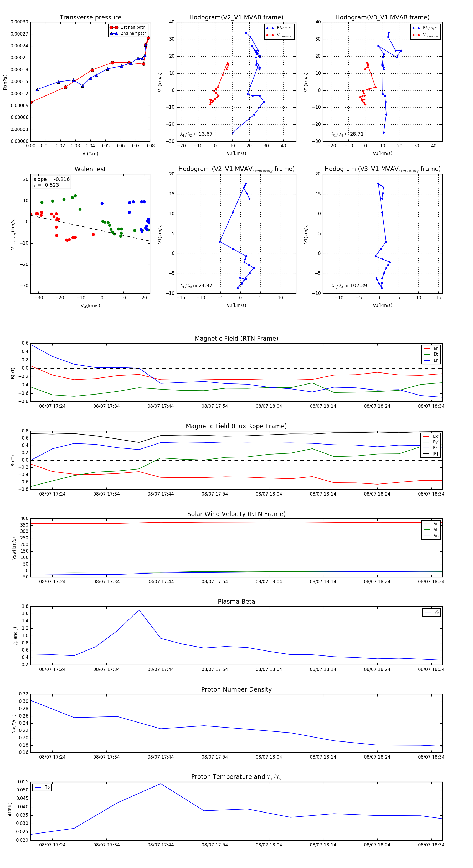473x868 pixels.
Task: Click the eigenvalue ratio annotation reading 13.67
Action: click(196, 134)
